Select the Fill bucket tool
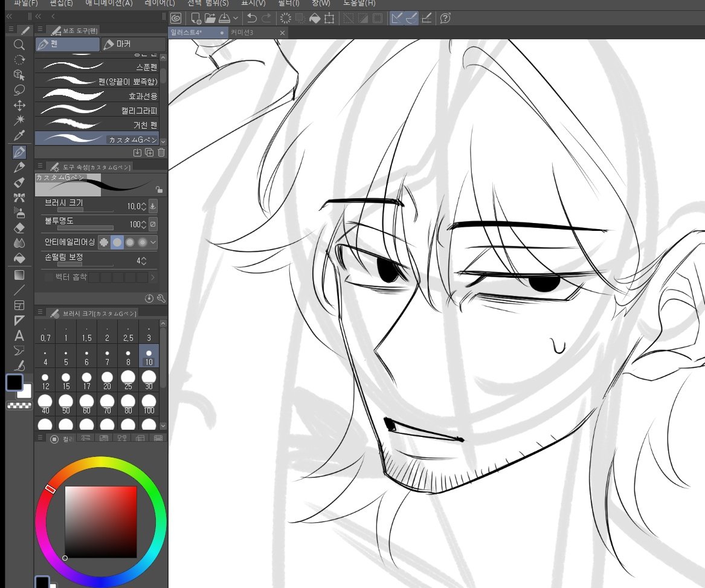This screenshot has height=588, width=705. click(19, 258)
